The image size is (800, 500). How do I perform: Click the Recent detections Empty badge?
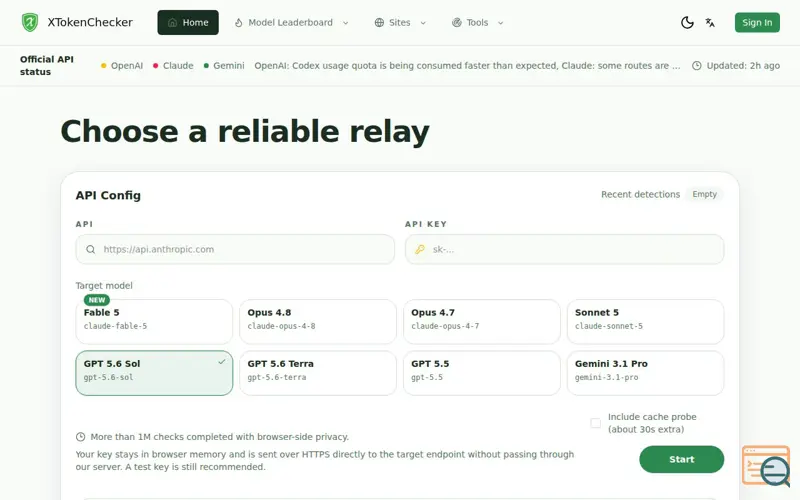[x=705, y=194]
